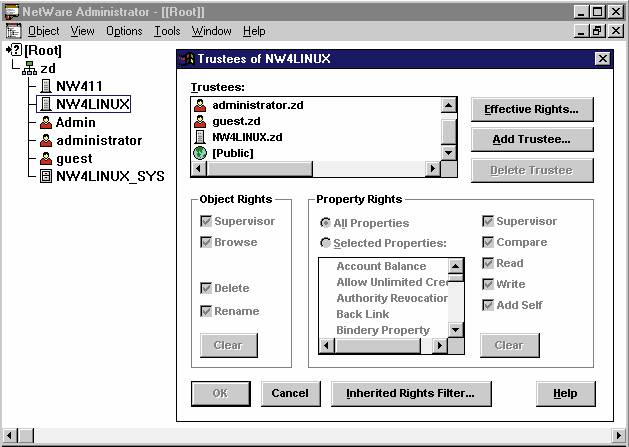Viewport: 629px width, 447px height.
Task: Select the All Properties radio button
Action: coord(325,223)
